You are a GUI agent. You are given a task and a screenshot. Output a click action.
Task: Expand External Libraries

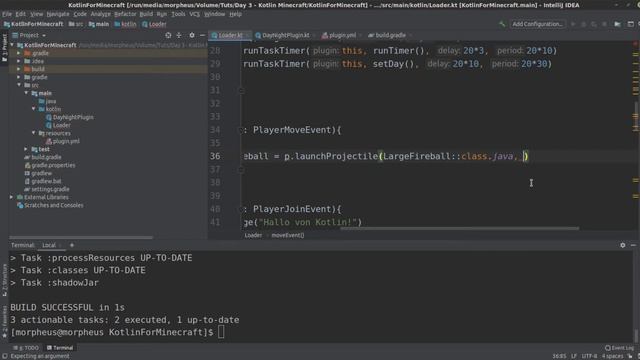pos(12,197)
